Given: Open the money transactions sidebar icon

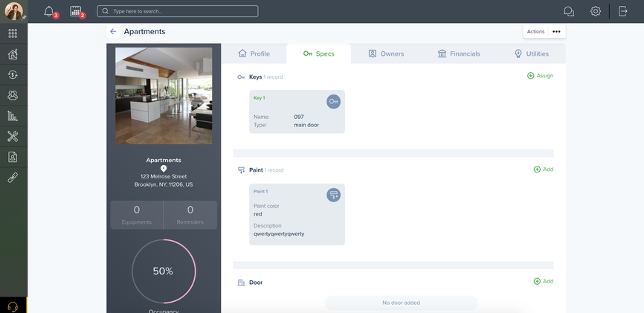Looking at the screenshot, I should [x=13, y=75].
